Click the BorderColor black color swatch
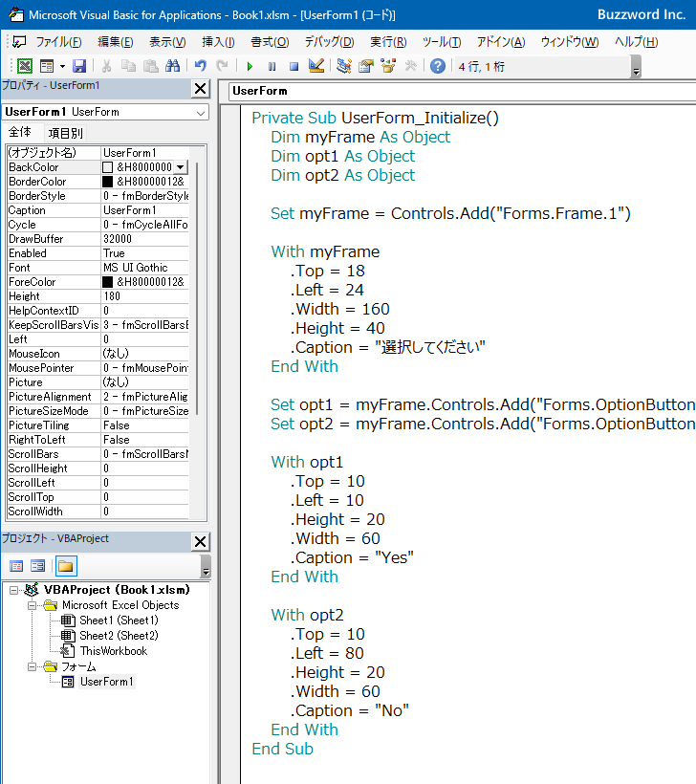Screen dimensions: 696x784 (x=107, y=182)
